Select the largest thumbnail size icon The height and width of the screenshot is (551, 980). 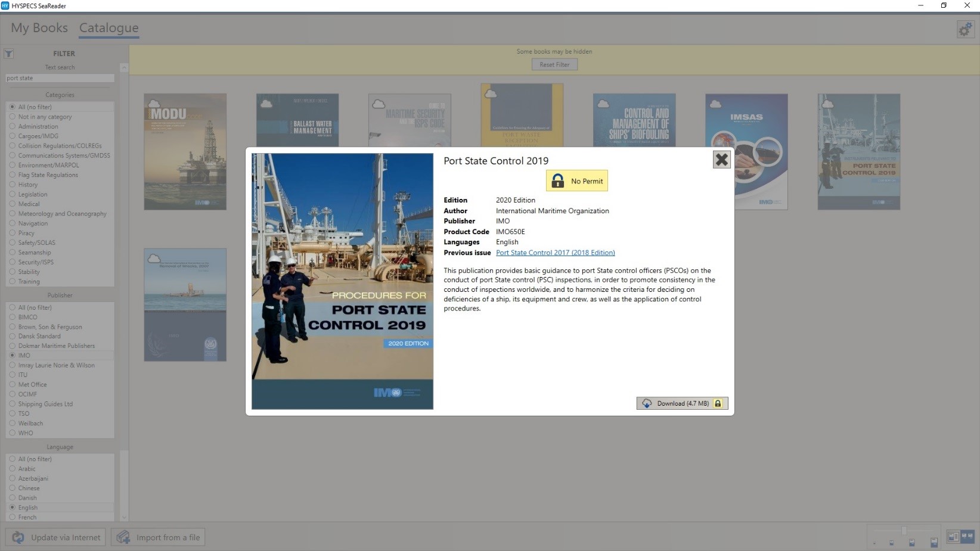(x=934, y=542)
